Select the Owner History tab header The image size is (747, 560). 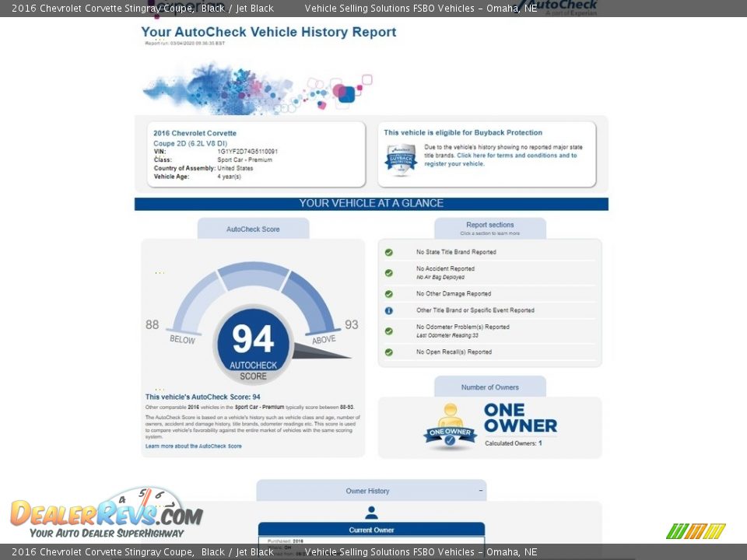[x=371, y=491]
